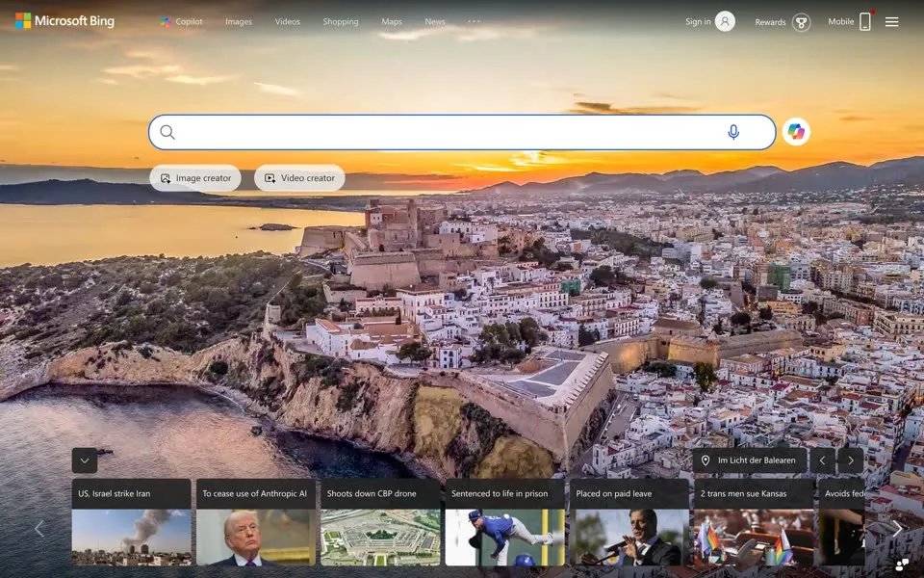
Task: Click the Microsoft Bing logo
Action: click(x=64, y=21)
